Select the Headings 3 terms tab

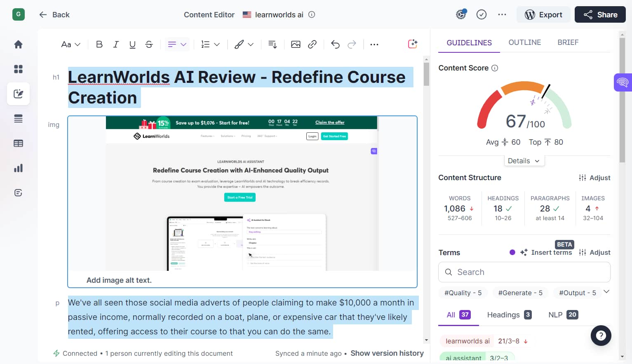[x=509, y=315]
